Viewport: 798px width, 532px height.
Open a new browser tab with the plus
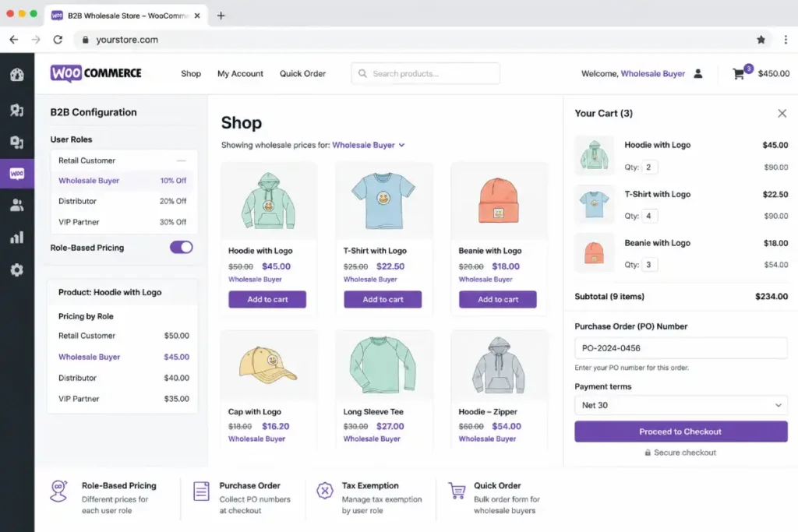(221, 16)
